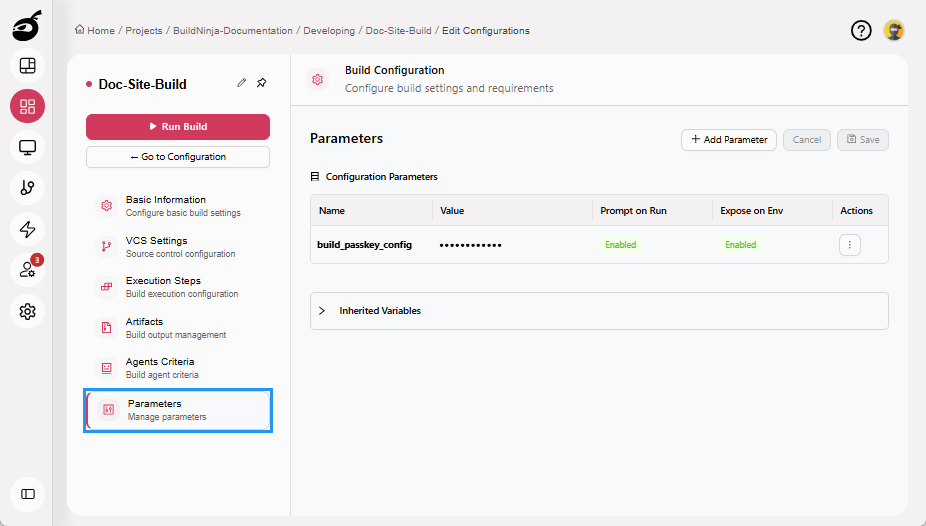Open the BuildNinja logo home icon
Viewport: 926px width, 526px height.
27,26
